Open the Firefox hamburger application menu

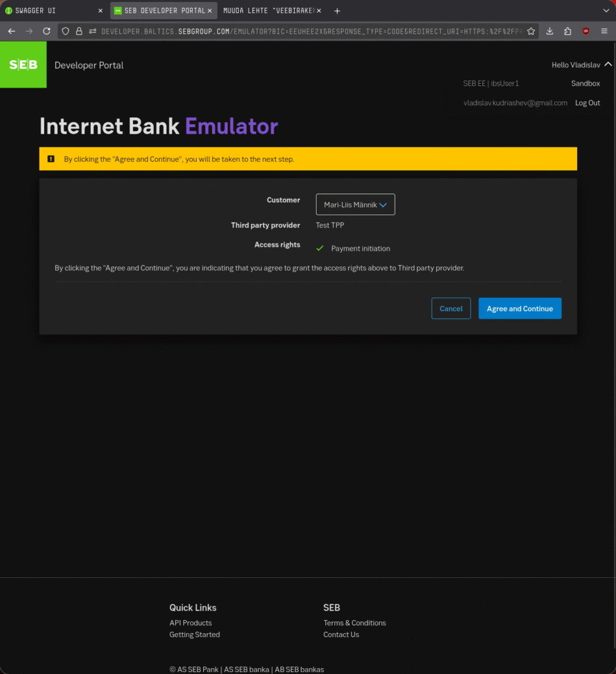tap(604, 31)
